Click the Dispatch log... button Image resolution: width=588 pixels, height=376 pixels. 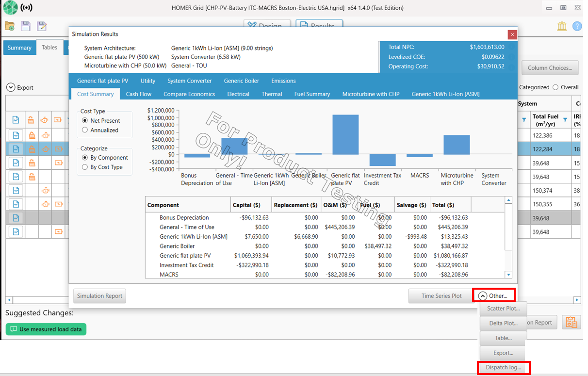coord(503,368)
